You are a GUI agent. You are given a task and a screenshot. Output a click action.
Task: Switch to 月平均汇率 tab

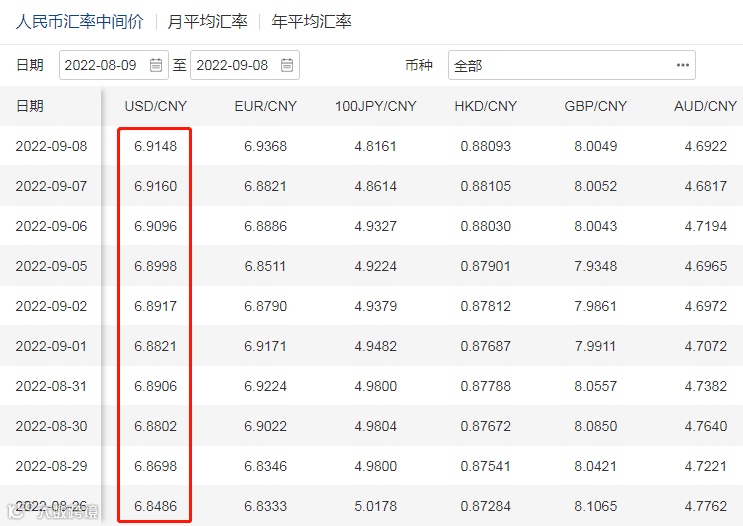tap(208, 21)
